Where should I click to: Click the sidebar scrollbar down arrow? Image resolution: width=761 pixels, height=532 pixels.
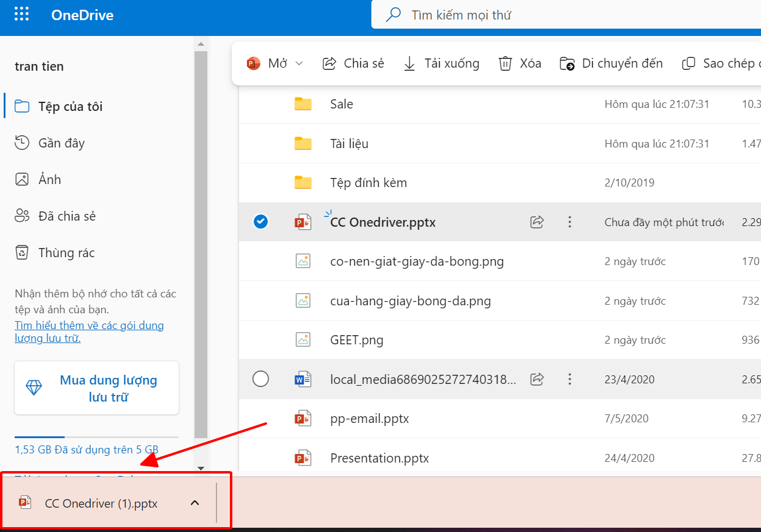(201, 467)
